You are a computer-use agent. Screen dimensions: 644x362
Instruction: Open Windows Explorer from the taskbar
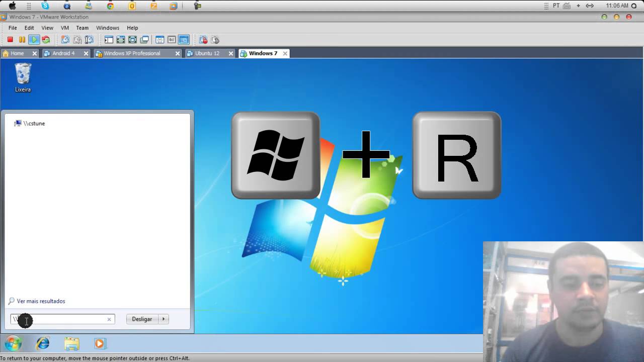71,343
